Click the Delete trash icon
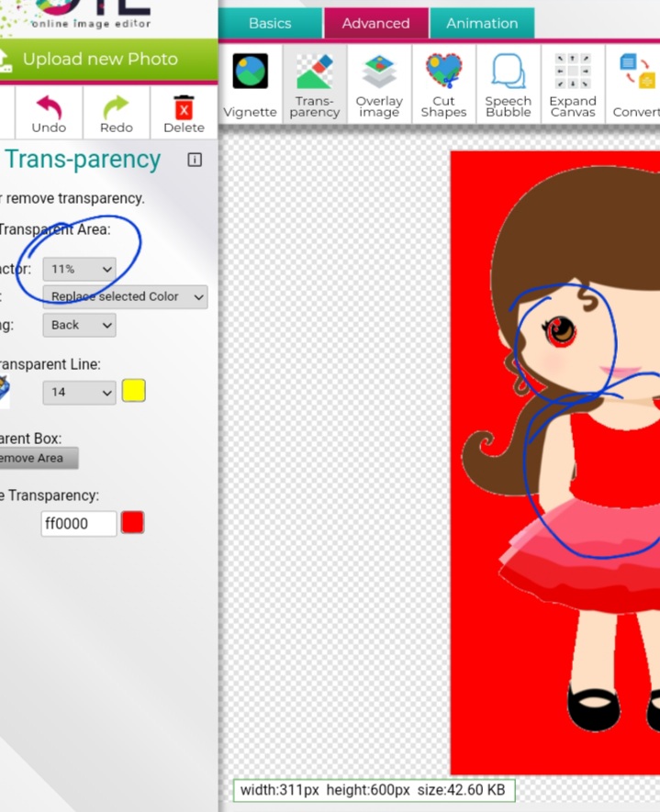This screenshot has width=660, height=812. click(184, 108)
